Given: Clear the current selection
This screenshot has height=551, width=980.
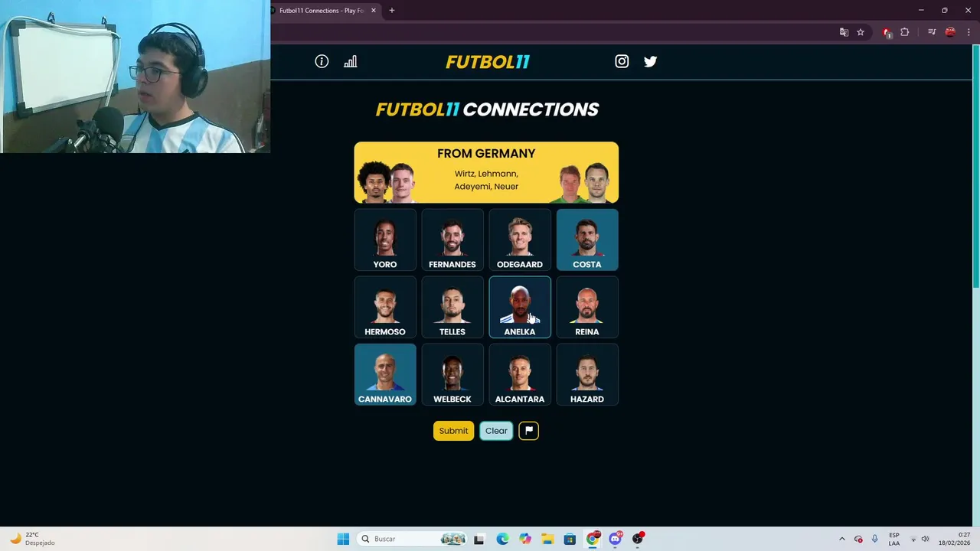Looking at the screenshot, I should (496, 430).
